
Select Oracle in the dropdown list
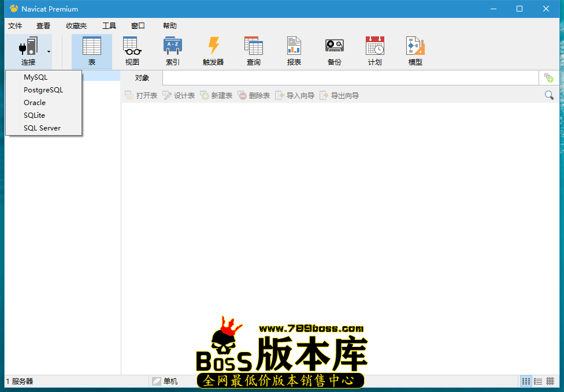[x=34, y=102]
